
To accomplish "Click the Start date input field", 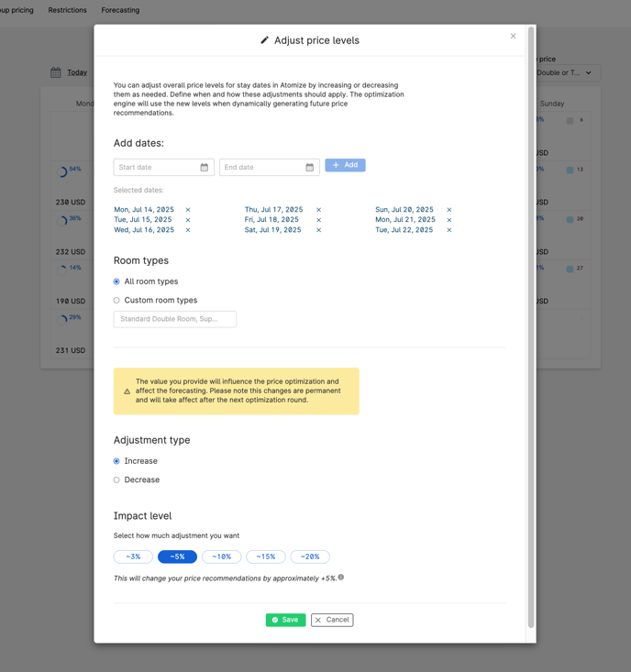I will pyautogui.click(x=164, y=167).
